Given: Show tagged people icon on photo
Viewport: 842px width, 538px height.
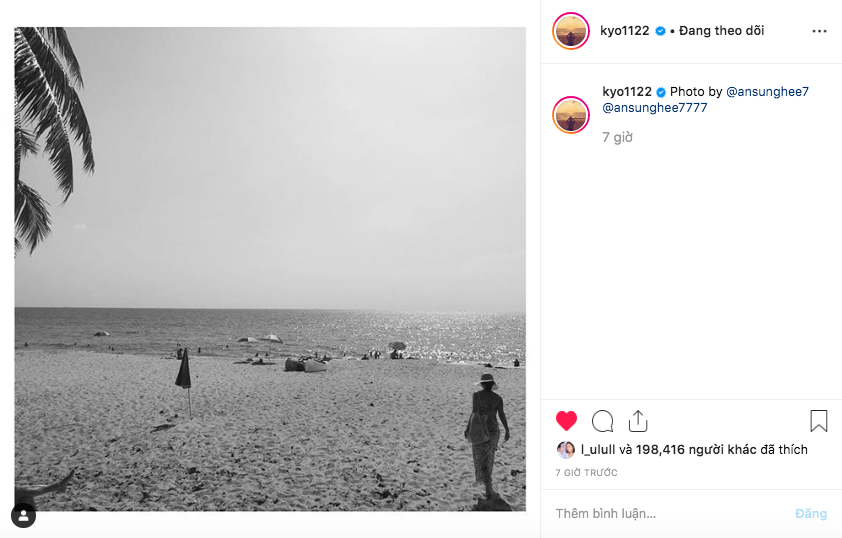Looking at the screenshot, I should pos(23,515).
